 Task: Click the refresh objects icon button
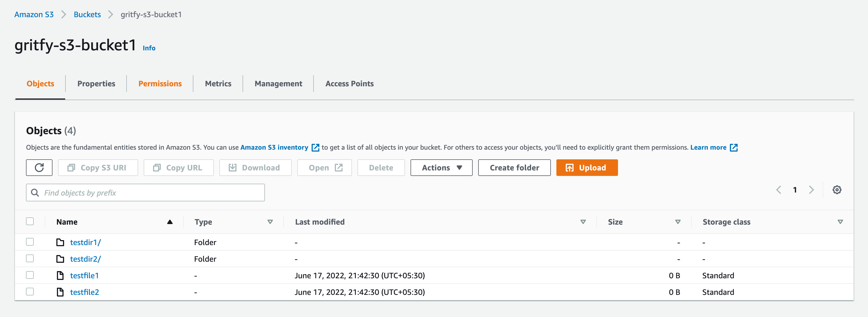(39, 168)
